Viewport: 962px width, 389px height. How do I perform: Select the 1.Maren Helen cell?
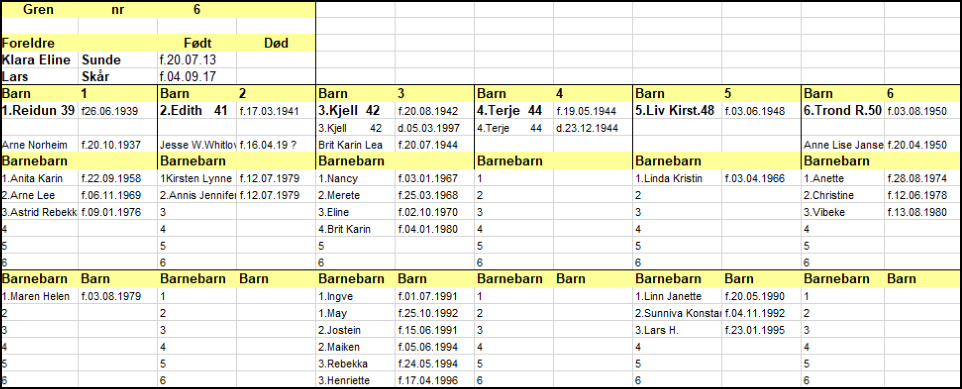click(x=40, y=296)
